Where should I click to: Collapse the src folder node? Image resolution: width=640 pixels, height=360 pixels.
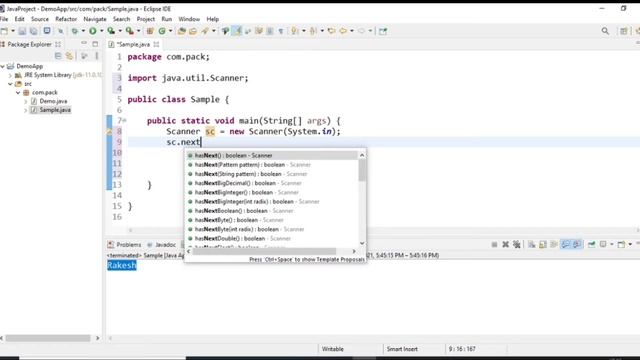pos(10,84)
